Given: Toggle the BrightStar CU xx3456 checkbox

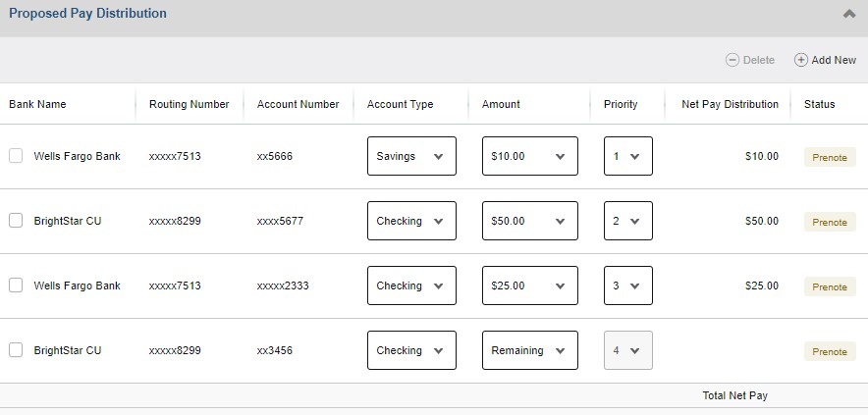Looking at the screenshot, I should [x=16, y=350].
